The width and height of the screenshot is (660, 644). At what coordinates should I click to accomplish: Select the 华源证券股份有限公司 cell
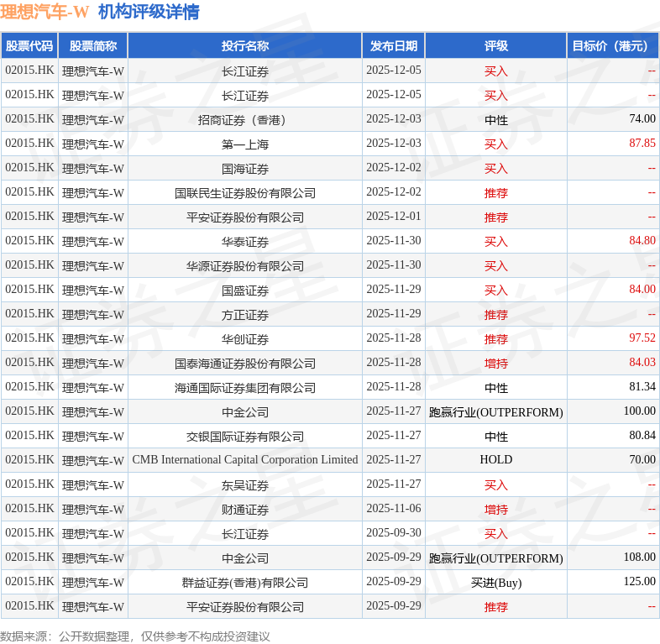coord(245,266)
